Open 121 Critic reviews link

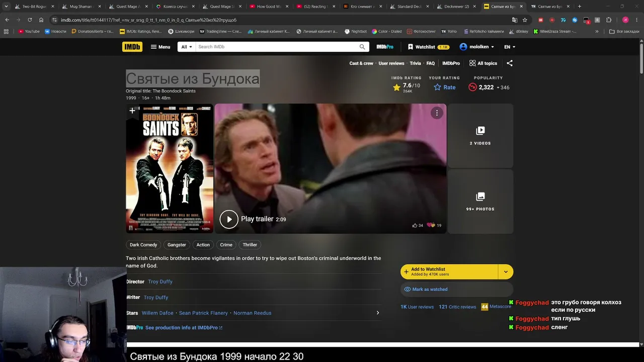(457, 307)
